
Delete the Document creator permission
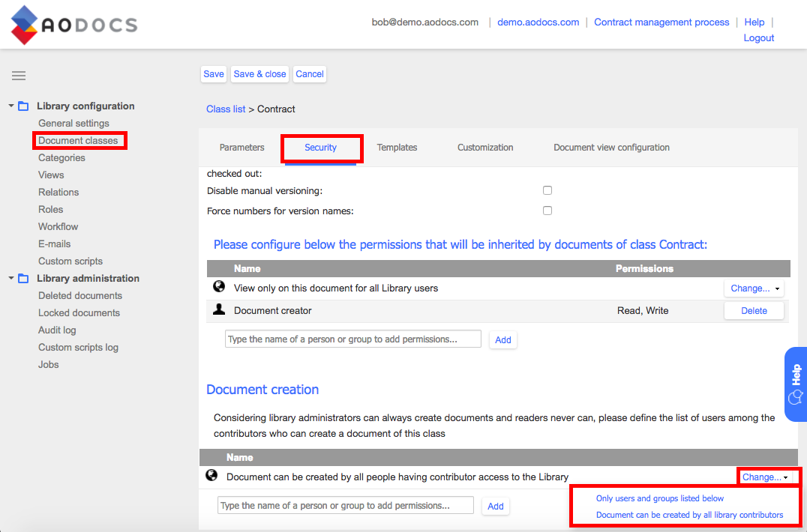click(754, 310)
